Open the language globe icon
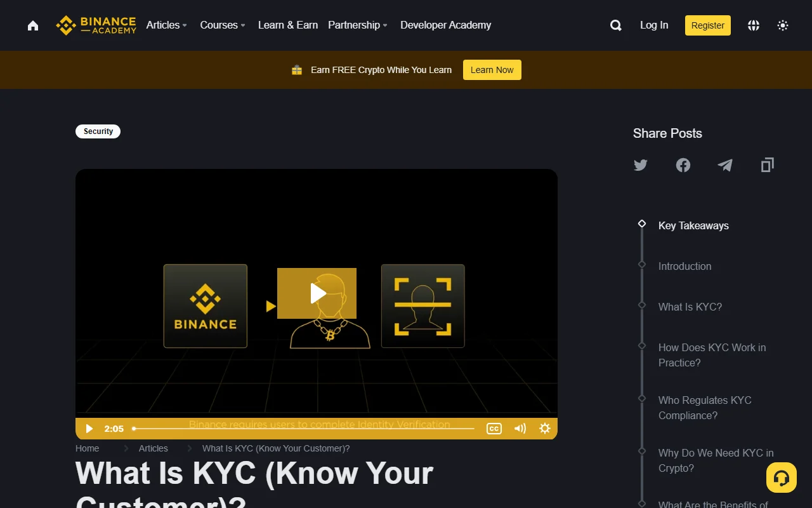The width and height of the screenshot is (812, 508). click(754, 25)
